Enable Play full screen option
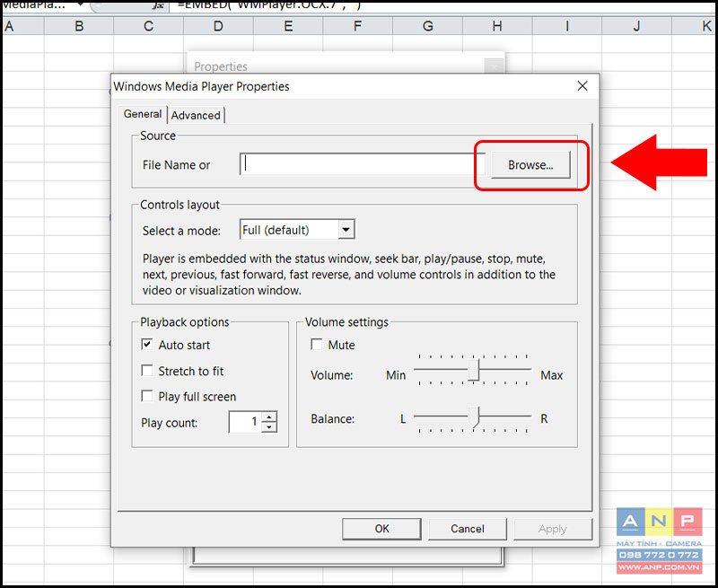718x588 pixels. (x=147, y=396)
